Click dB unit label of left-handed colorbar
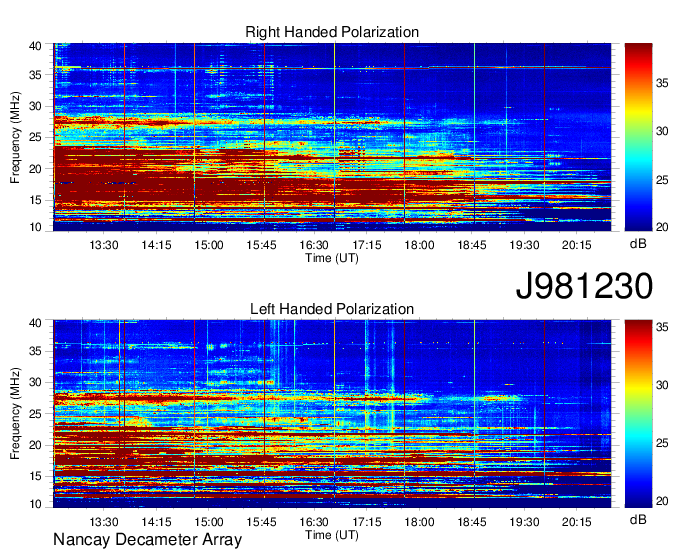This screenshot has height=552, width=680. pos(638,519)
